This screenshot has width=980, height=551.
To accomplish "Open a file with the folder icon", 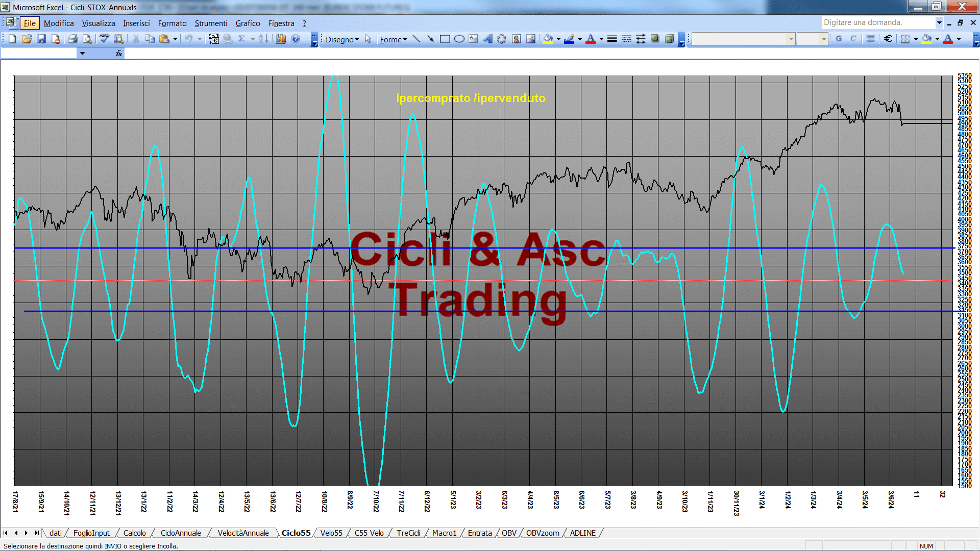I will pos(27,39).
